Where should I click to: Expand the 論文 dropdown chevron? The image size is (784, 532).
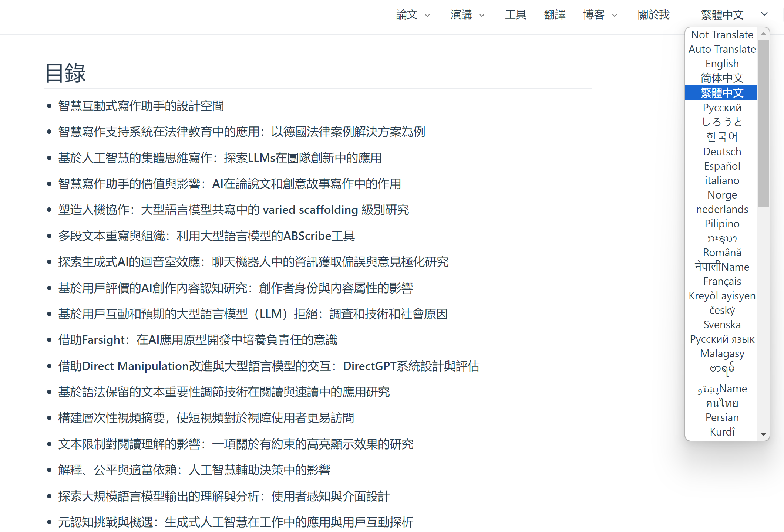pos(427,16)
